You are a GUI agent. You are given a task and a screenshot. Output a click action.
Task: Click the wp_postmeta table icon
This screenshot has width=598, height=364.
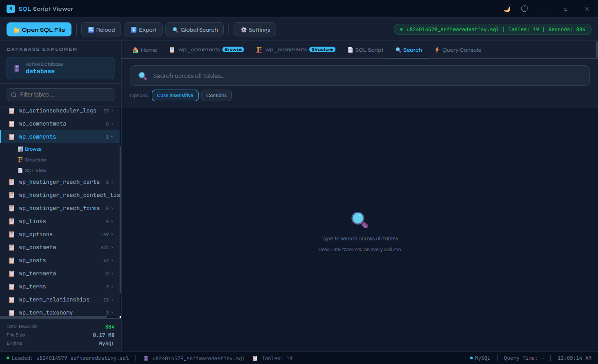[12, 247]
